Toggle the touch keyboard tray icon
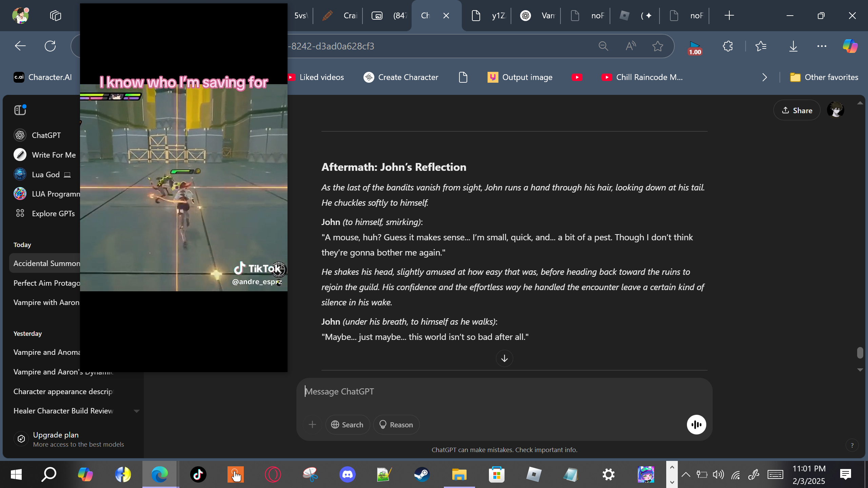 [x=775, y=474]
